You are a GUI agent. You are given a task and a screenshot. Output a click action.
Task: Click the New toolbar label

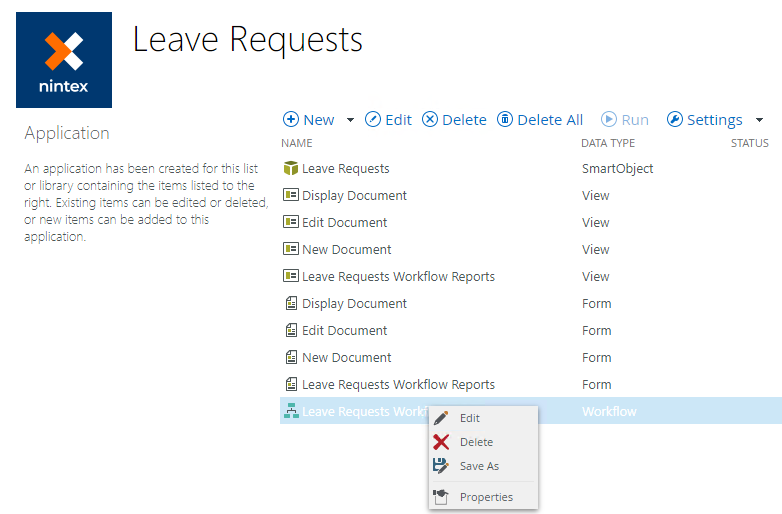click(x=319, y=120)
